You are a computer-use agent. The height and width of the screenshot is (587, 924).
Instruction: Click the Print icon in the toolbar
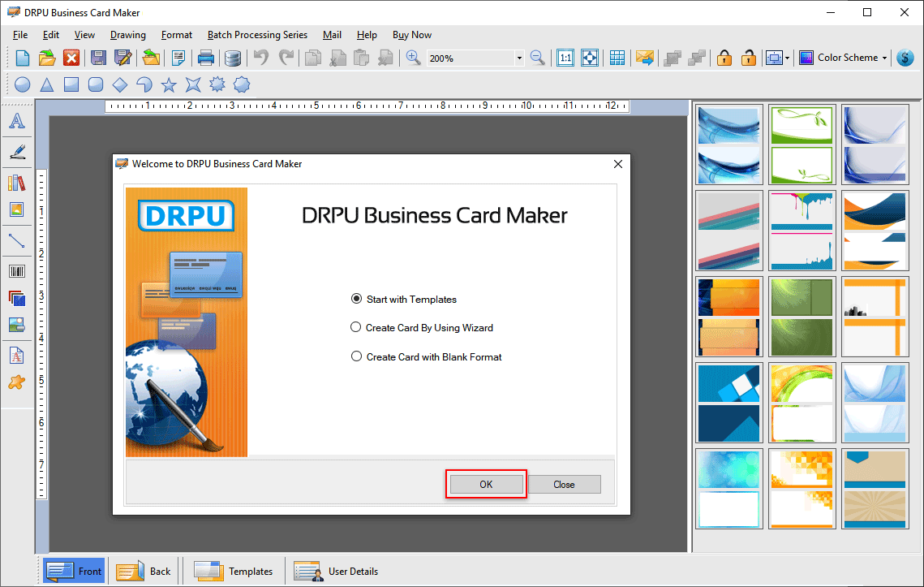point(206,58)
